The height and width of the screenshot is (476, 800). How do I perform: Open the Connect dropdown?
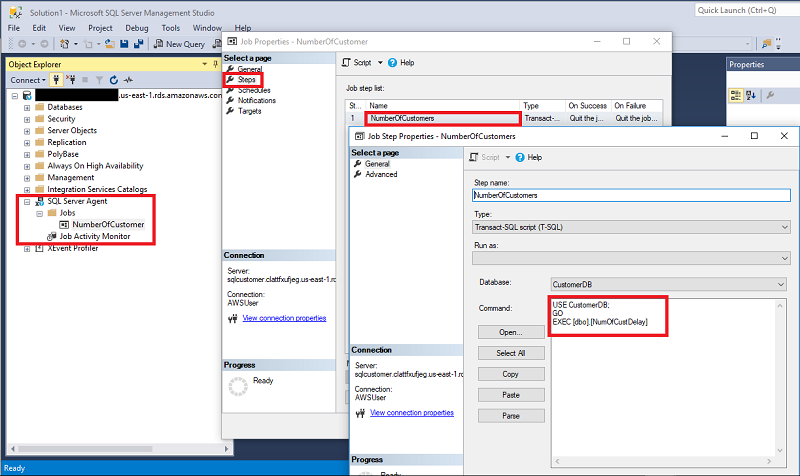[28, 80]
